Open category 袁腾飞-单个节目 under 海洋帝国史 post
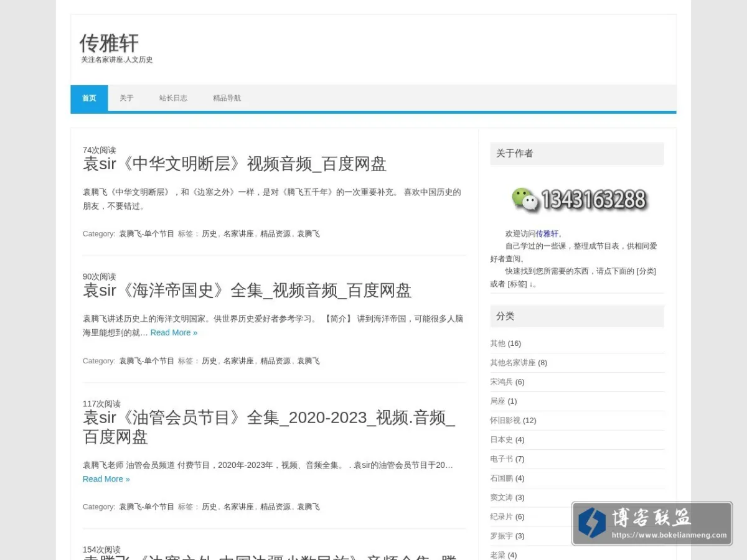 pos(147,361)
